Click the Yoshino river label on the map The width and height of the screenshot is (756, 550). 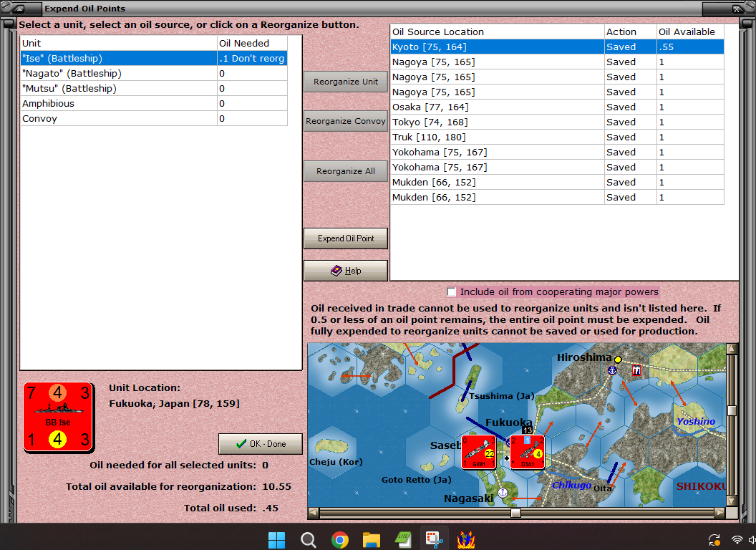(696, 421)
